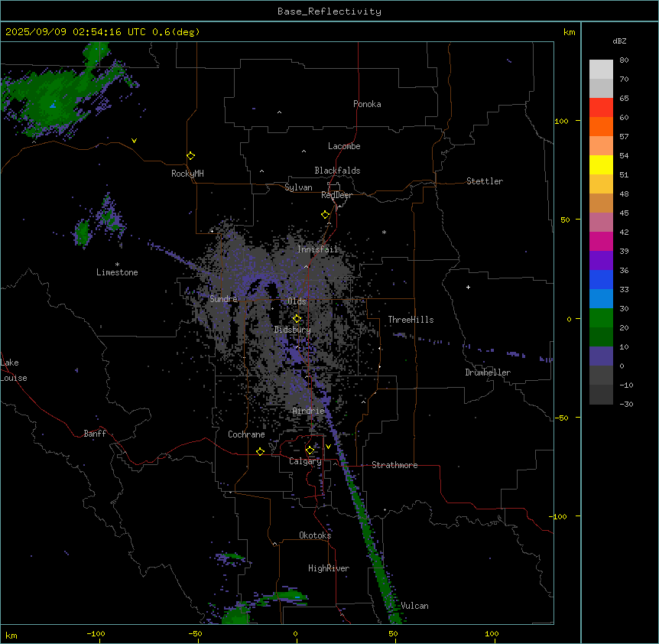Click the yellow diamond marker above Calgary label
Viewport: 659px width, 644px height.
pyautogui.click(x=310, y=450)
